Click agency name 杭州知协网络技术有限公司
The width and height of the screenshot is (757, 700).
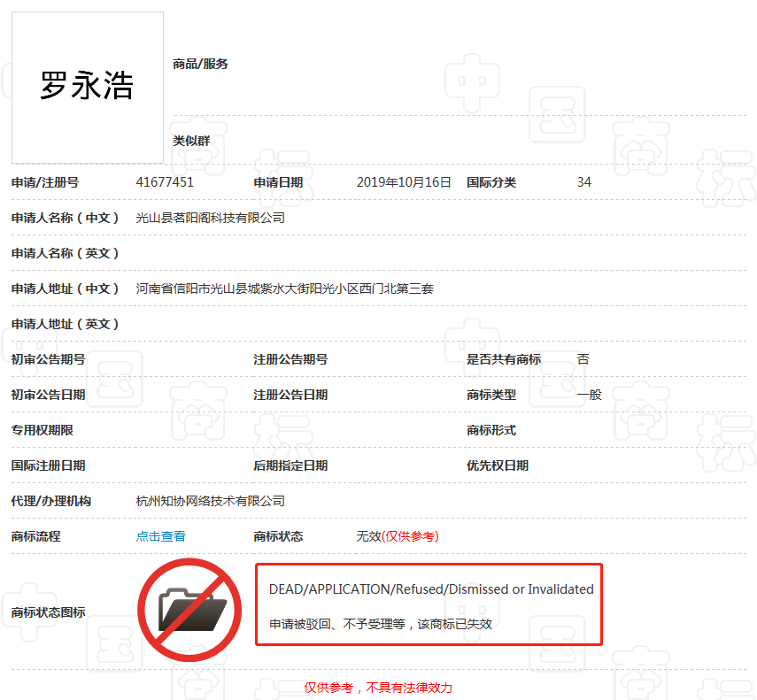click(x=210, y=501)
